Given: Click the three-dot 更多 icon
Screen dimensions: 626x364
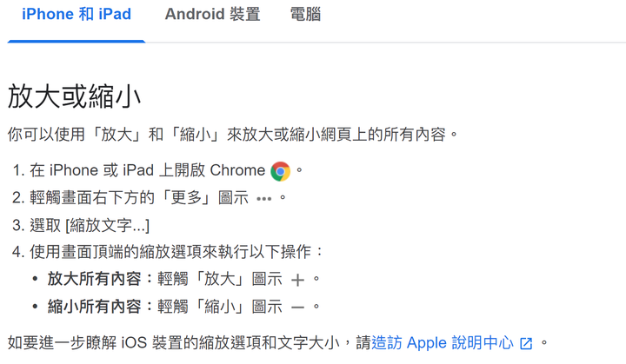Looking at the screenshot, I should pyautogui.click(x=264, y=198).
